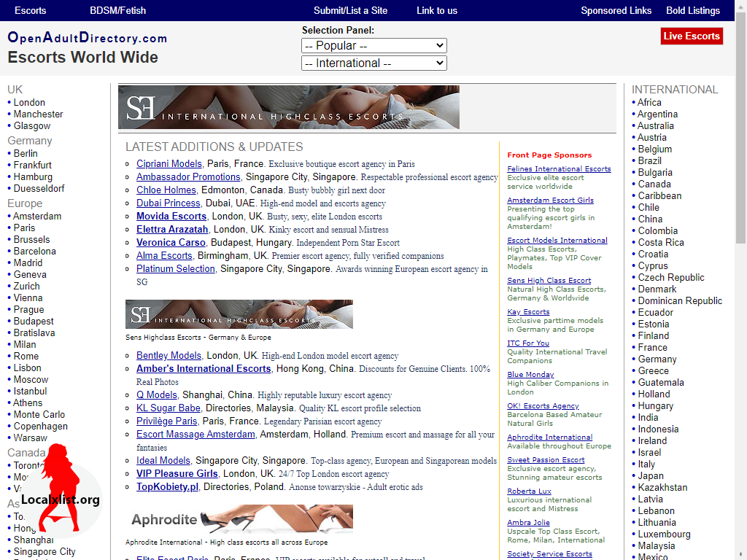Open the Q Models listing
747x560 pixels.
(x=157, y=394)
